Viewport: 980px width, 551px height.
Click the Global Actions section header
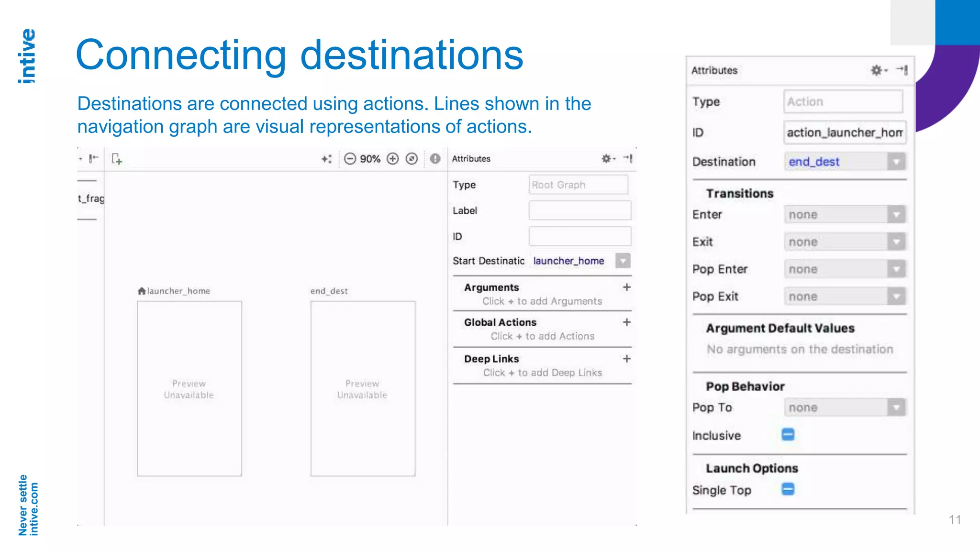[500, 322]
